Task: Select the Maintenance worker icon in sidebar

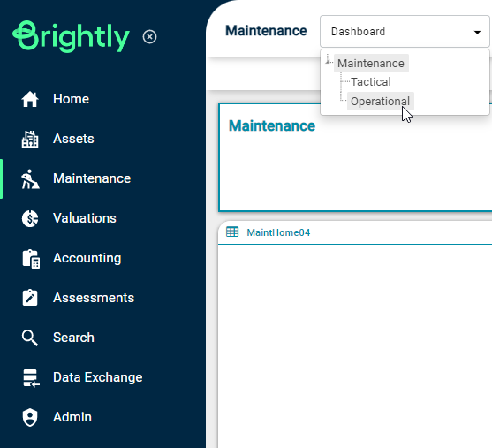Action: 30,179
